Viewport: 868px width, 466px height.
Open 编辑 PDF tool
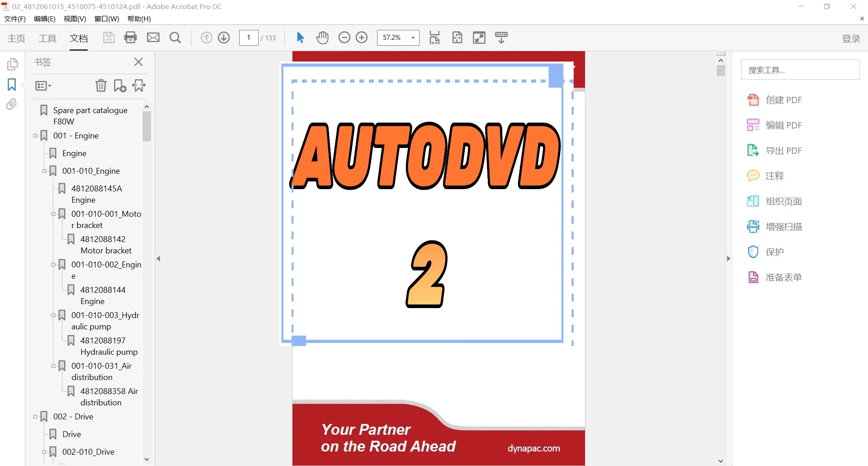[774, 125]
